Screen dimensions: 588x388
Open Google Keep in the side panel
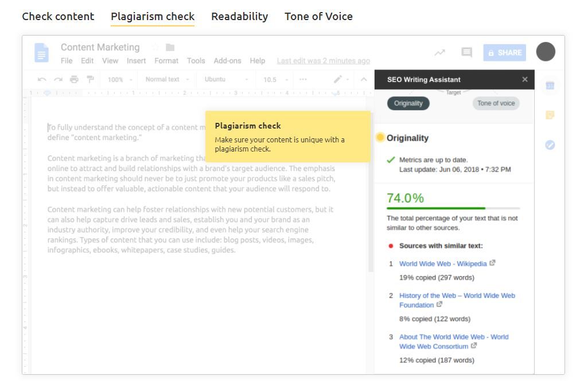549,115
